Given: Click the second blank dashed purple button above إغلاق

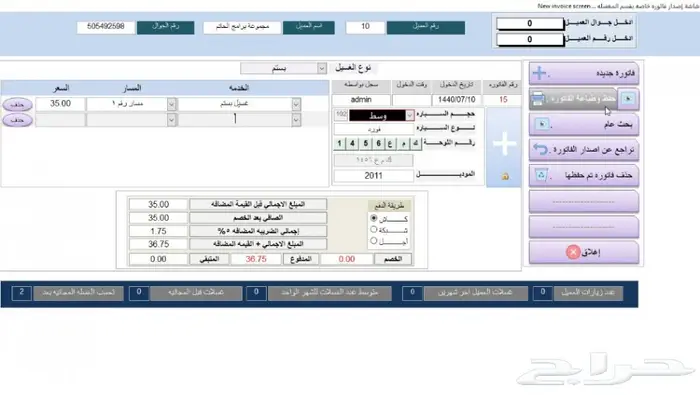Looking at the screenshot, I should click(x=584, y=227).
